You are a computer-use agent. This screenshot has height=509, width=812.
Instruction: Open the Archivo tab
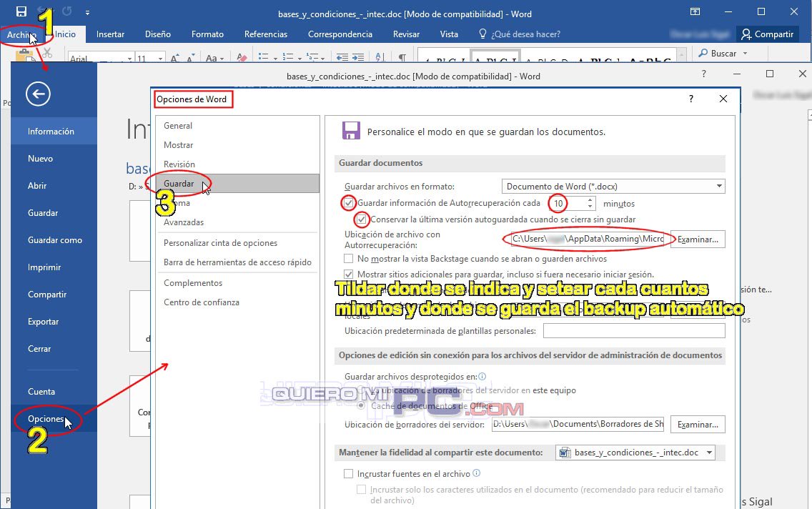coord(21,34)
